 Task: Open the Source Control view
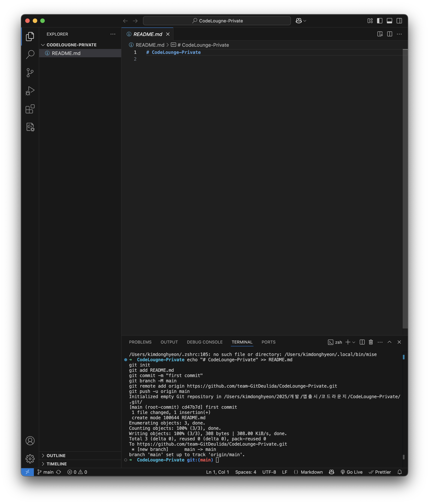click(x=30, y=73)
